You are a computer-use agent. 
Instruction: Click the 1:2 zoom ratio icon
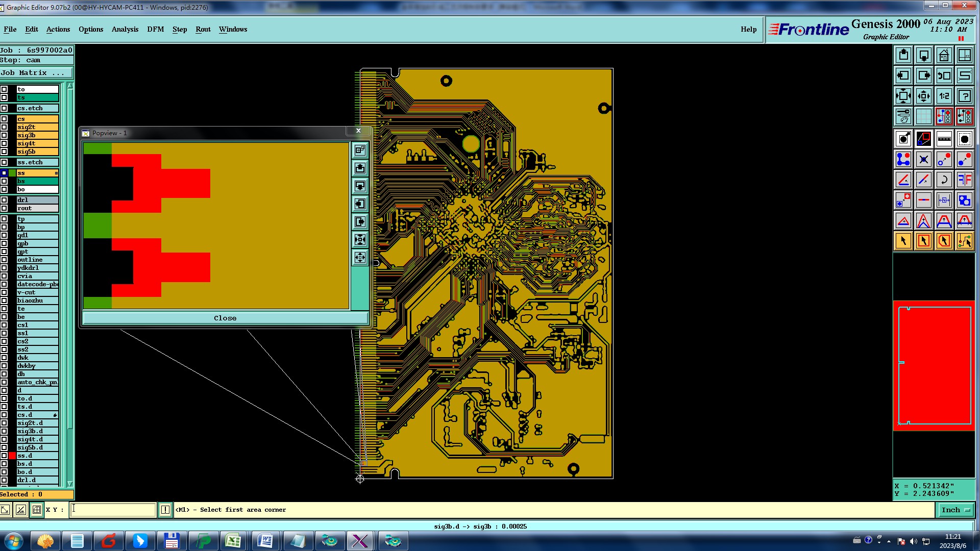tap(944, 96)
